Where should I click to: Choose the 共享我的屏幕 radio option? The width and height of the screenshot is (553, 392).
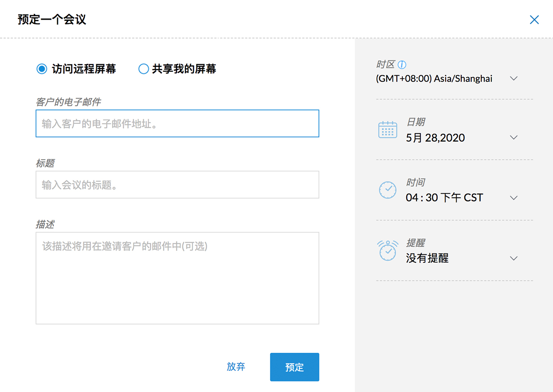tap(143, 69)
